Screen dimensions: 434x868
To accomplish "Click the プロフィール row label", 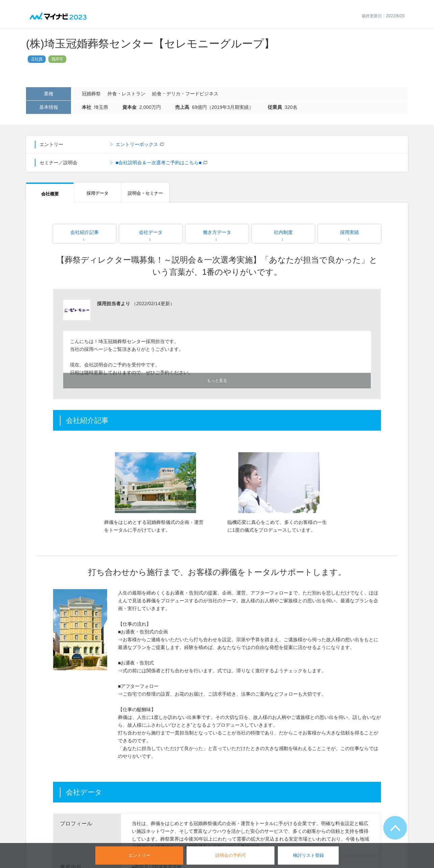I will coord(76,824).
